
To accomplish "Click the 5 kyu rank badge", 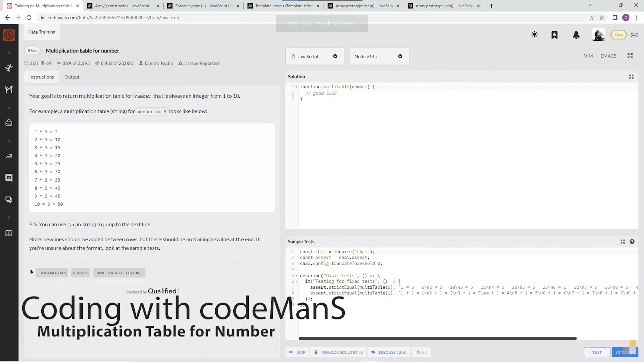I will point(618,35).
